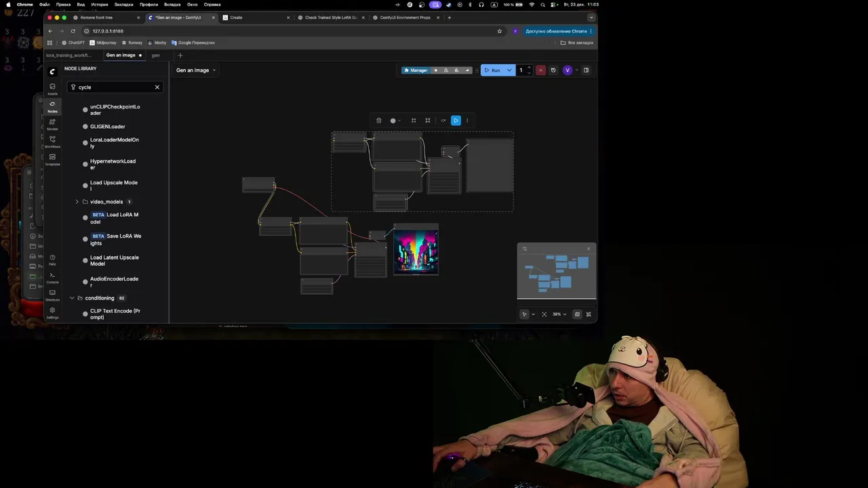Open the Templates sidebar panel

[x=52, y=159]
